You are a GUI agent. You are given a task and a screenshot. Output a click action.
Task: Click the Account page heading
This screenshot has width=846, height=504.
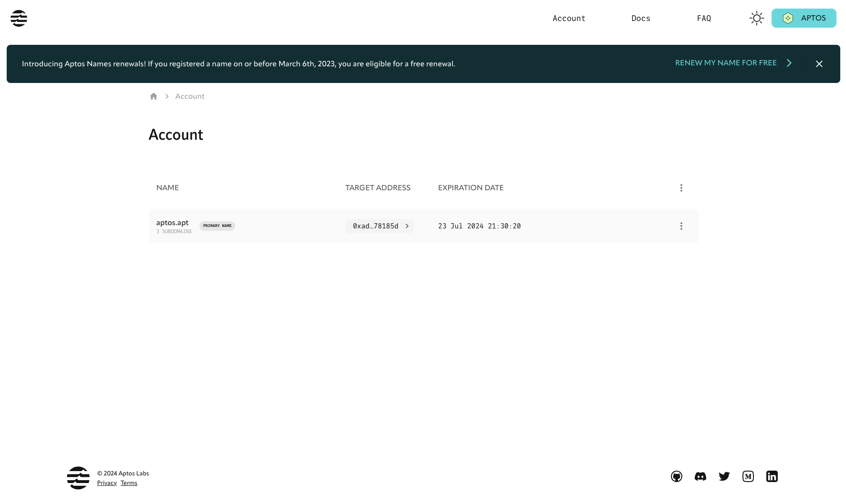[x=176, y=135]
